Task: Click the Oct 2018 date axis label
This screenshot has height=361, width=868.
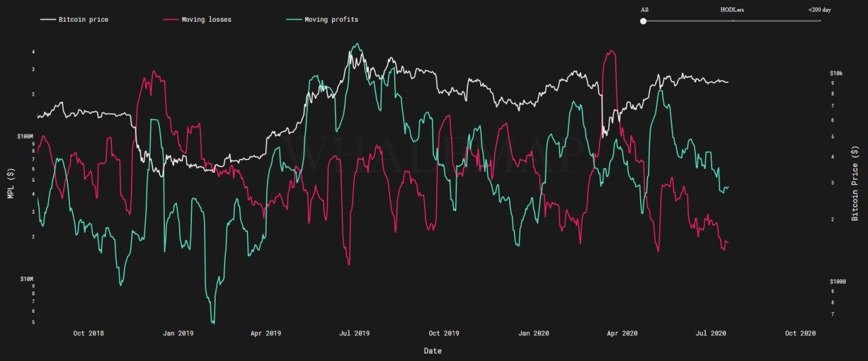Action: 88,333
